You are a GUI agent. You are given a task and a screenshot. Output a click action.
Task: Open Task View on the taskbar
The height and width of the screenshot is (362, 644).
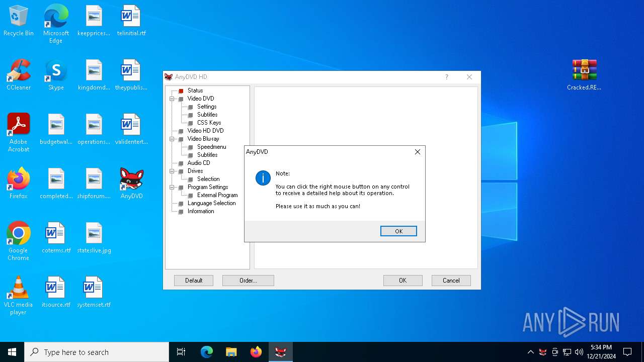coord(181,352)
